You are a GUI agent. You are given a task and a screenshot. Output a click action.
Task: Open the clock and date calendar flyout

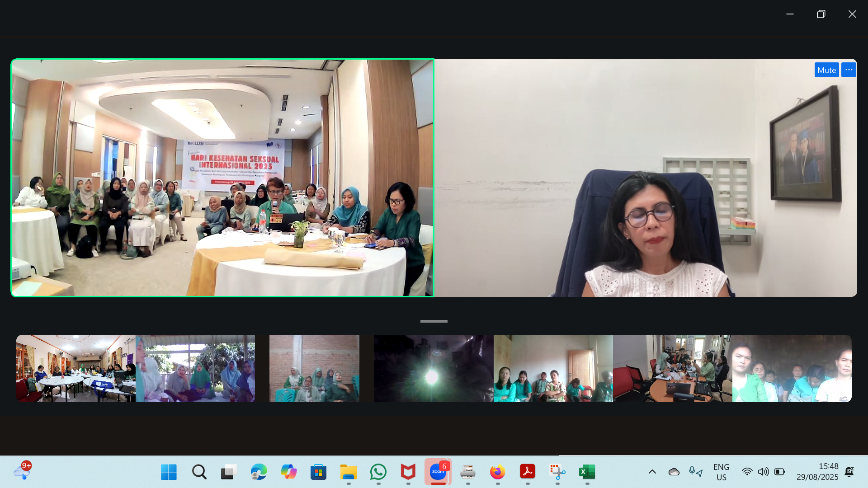pos(817,472)
